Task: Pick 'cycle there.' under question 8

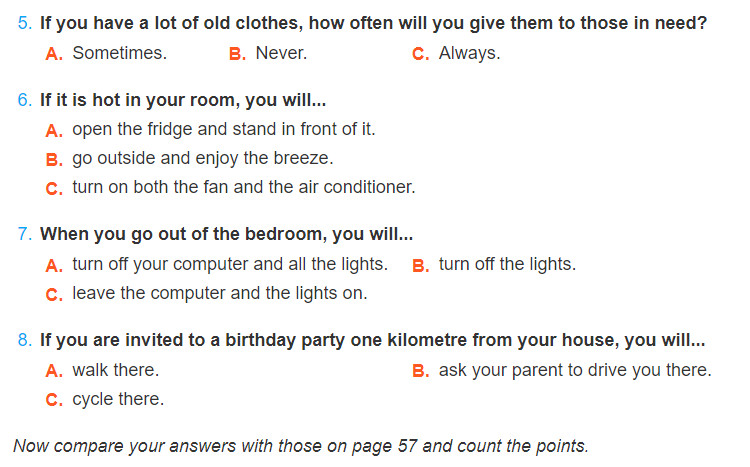Action: [118, 399]
